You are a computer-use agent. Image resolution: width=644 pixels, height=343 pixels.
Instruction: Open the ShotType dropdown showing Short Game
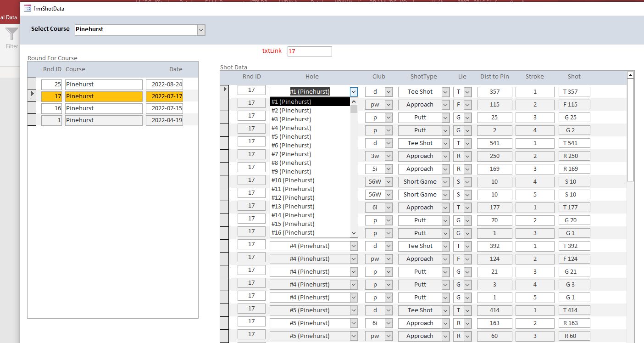(445, 182)
